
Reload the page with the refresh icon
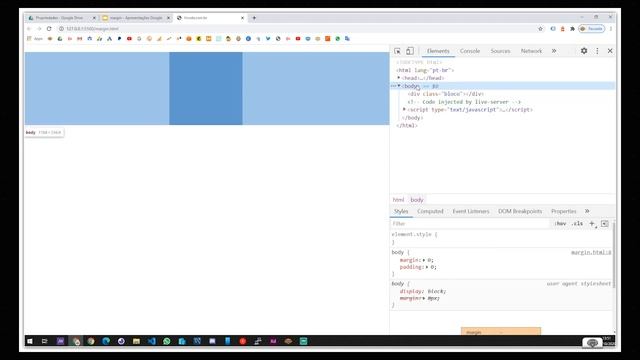(x=49, y=29)
